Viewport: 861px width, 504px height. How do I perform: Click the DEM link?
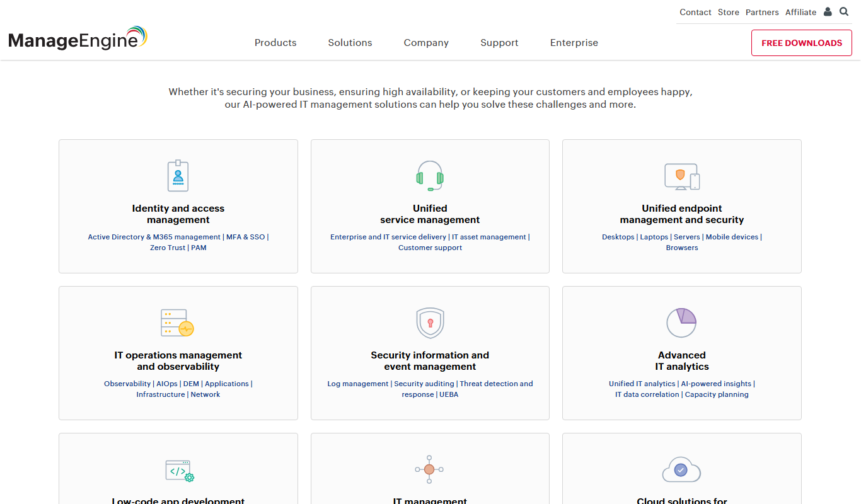pyautogui.click(x=191, y=384)
